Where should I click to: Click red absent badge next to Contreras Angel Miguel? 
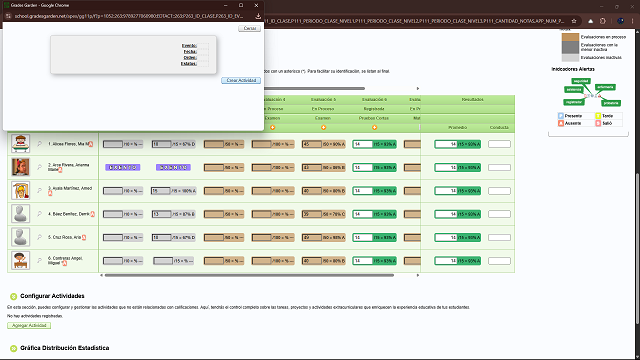pyautogui.click(x=64, y=264)
